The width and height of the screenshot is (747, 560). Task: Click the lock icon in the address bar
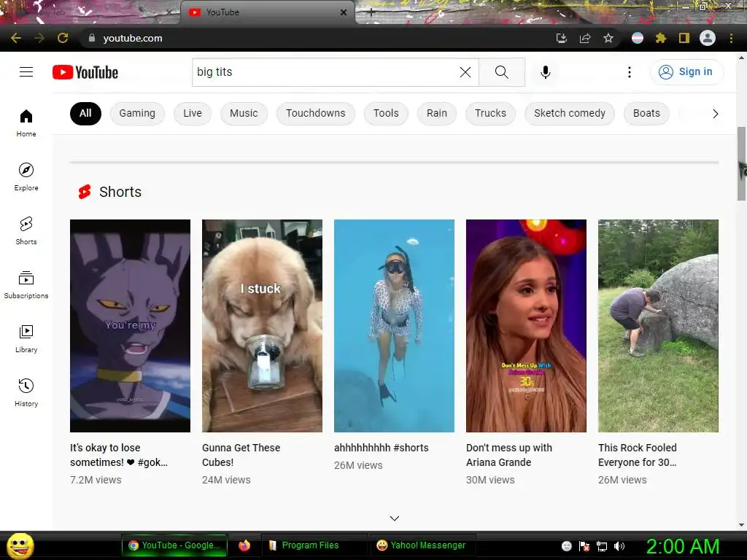92,38
